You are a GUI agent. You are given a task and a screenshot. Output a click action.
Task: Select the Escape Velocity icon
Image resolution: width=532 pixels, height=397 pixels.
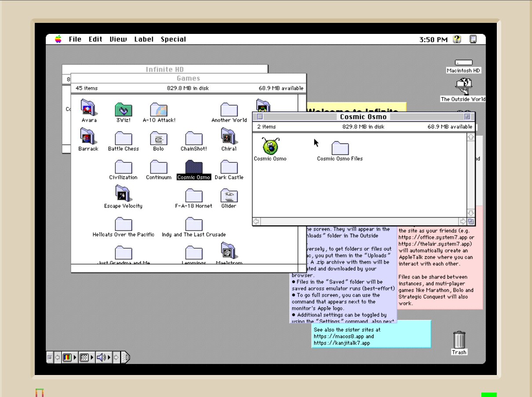coord(123,194)
